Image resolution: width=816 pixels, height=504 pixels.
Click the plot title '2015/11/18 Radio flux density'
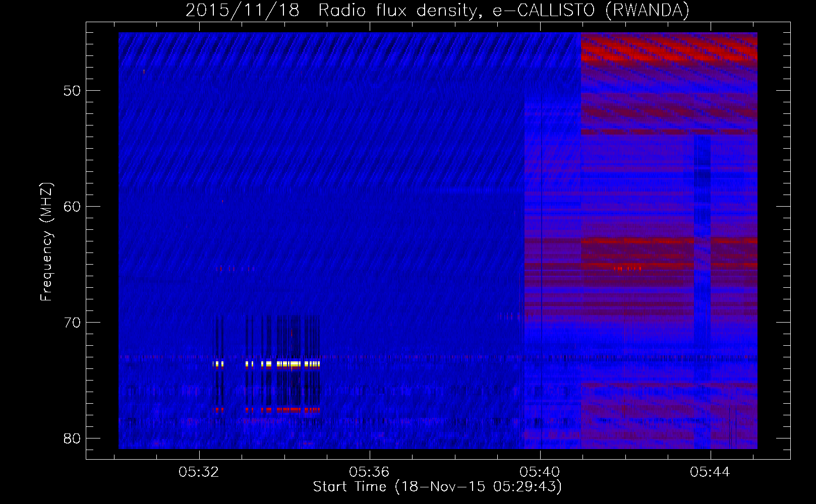[437, 10]
